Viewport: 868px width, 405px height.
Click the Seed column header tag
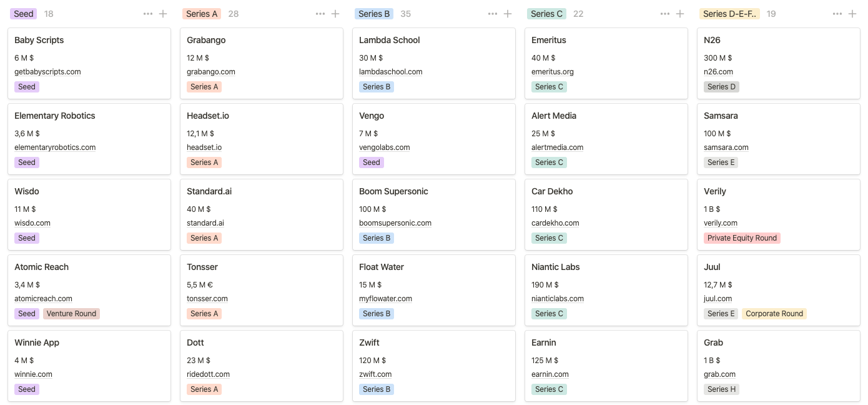[24, 14]
